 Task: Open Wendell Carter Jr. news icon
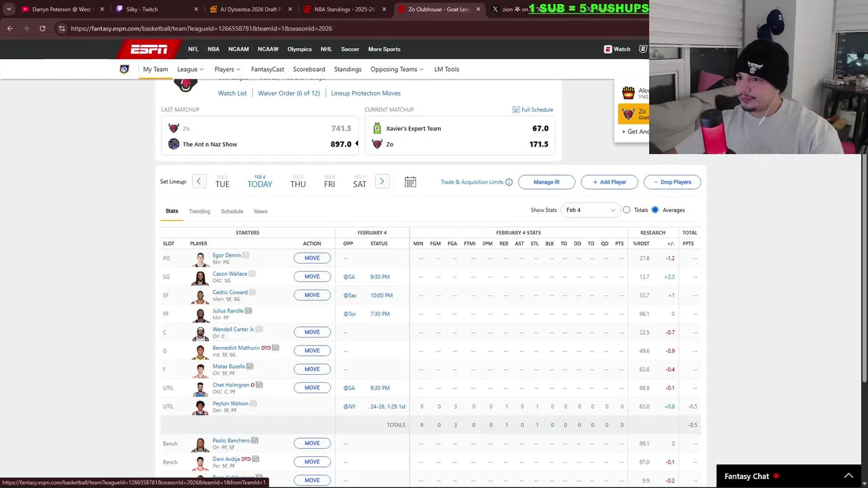[x=259, y=329]
